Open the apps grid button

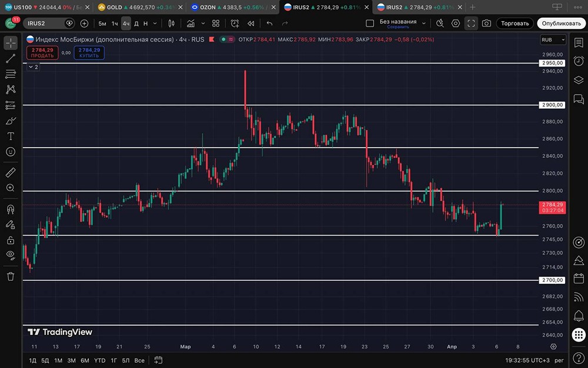579,334
